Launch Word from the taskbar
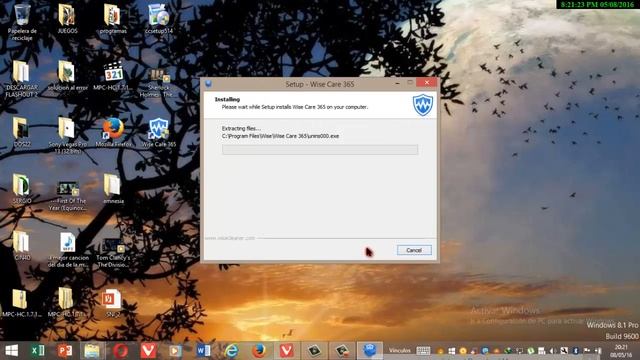640x360 pixels. point(203,351)
